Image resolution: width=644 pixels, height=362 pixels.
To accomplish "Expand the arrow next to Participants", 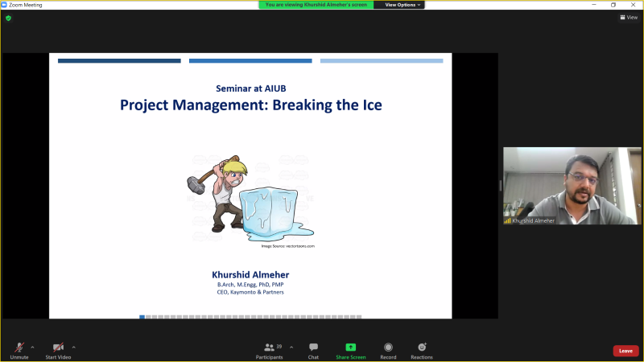I will tap(291, 348).
